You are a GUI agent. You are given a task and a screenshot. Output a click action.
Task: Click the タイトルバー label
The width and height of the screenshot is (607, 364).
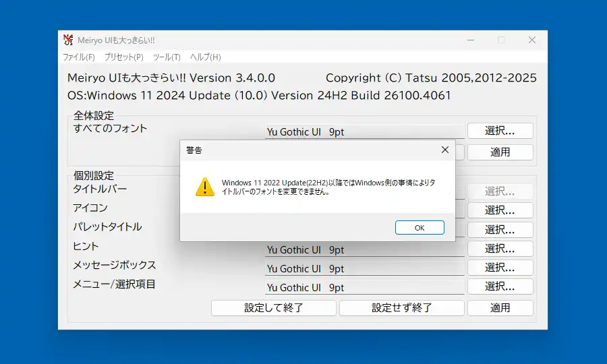[x=100, y=189]
